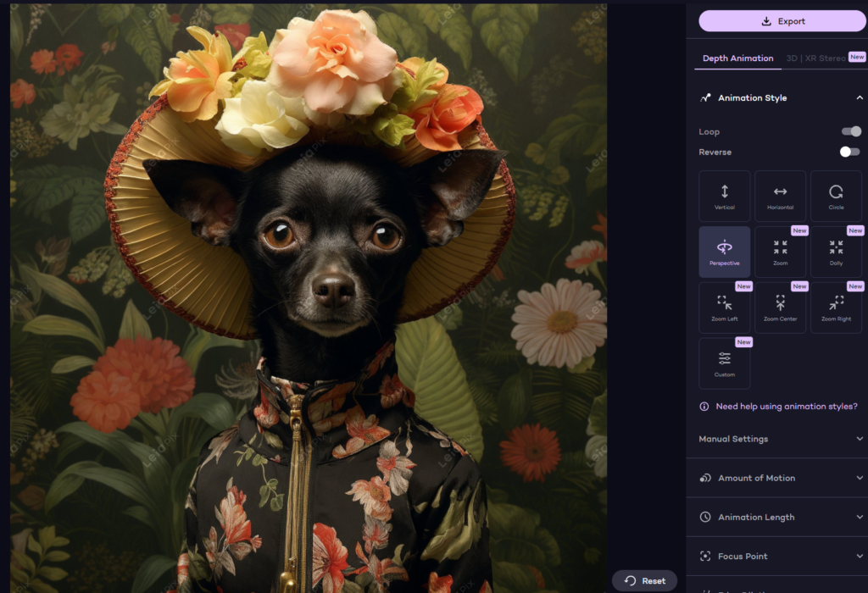Expand the Manual Settings section
The height and width of the screenshot is (593, 868).
coord(780,439)
